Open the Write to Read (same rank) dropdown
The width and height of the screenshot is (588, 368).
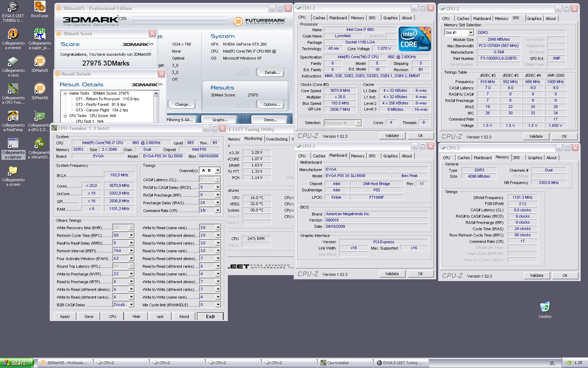point(218,227)
